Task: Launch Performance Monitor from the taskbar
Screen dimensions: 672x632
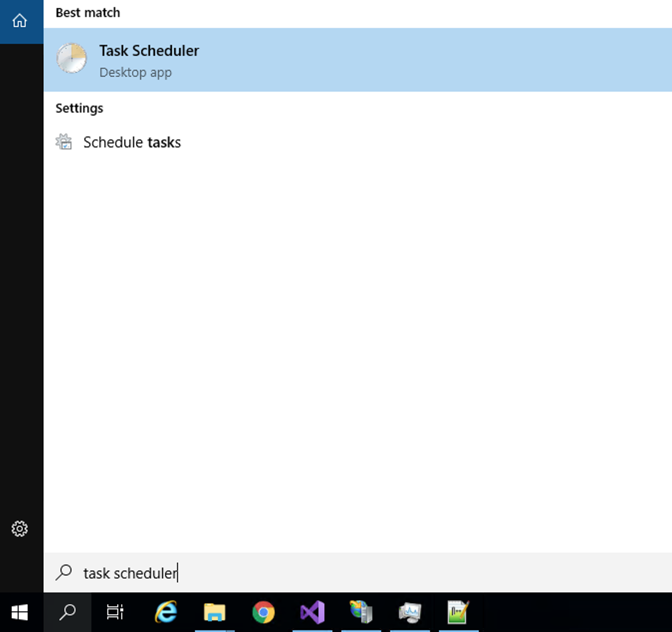Action: tap(409, 612)
